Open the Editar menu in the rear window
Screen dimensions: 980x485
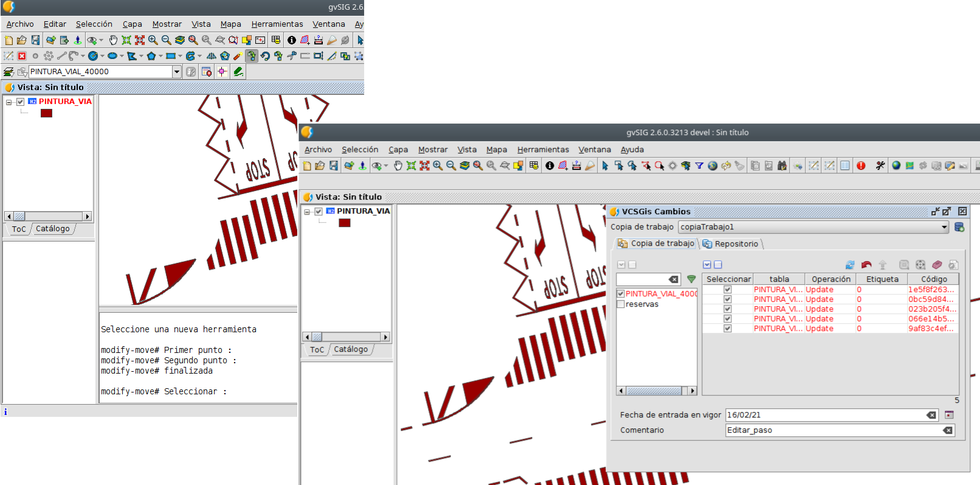click(55, 24)
